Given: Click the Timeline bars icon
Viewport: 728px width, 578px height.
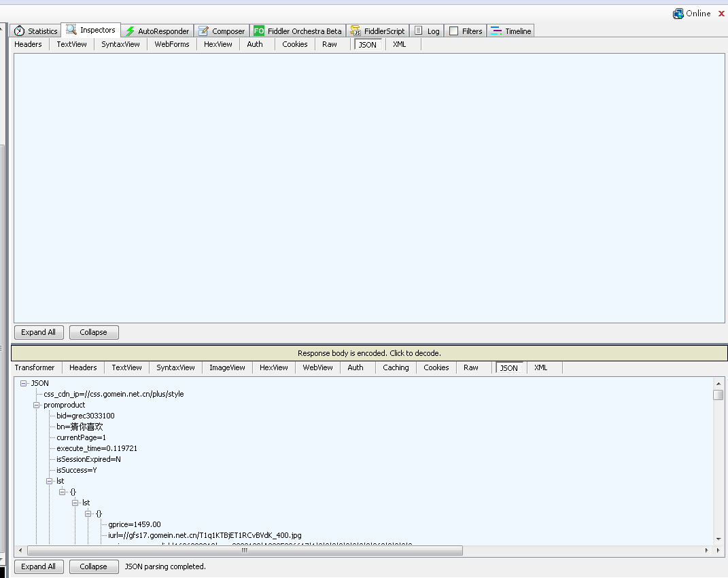Looking at the screenshot, I should click(x=496, y=31).
